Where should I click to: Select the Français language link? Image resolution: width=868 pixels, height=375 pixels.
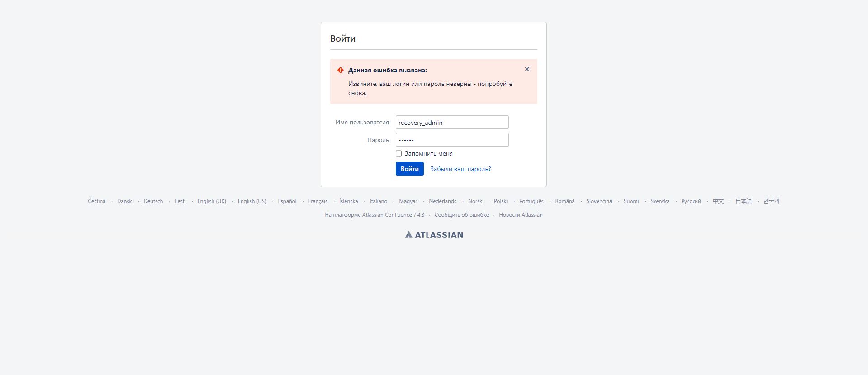click(318, 201)
